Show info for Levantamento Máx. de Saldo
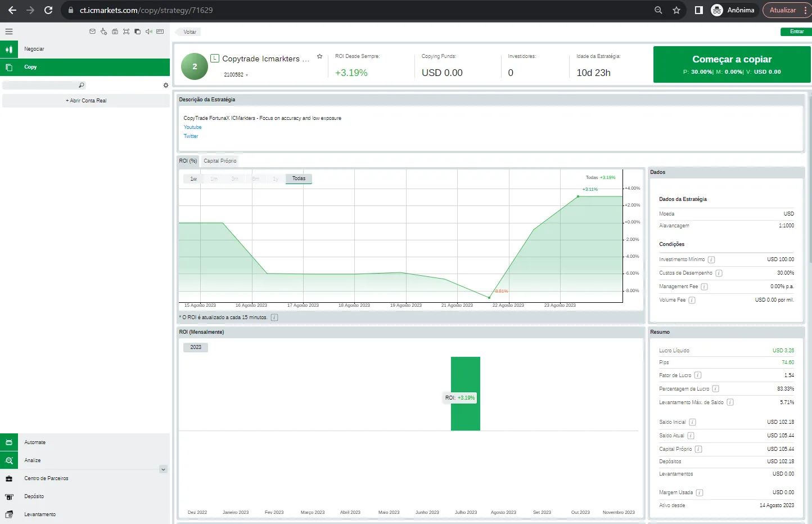This screenshot has width=812, height=524. point(730,402)
